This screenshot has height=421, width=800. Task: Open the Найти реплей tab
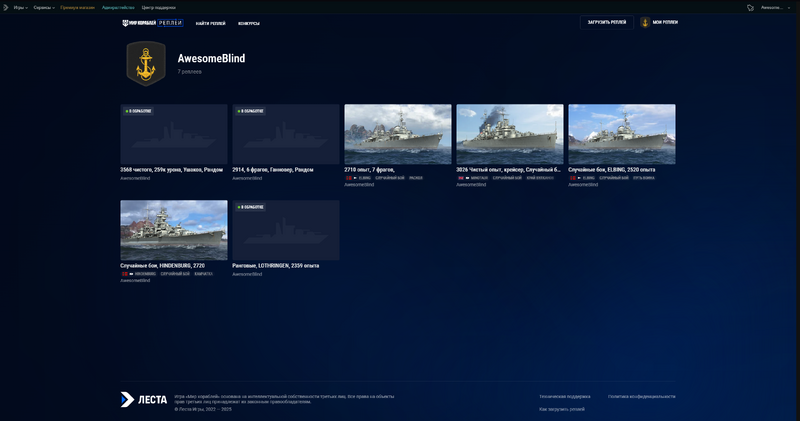coord(210,23)
